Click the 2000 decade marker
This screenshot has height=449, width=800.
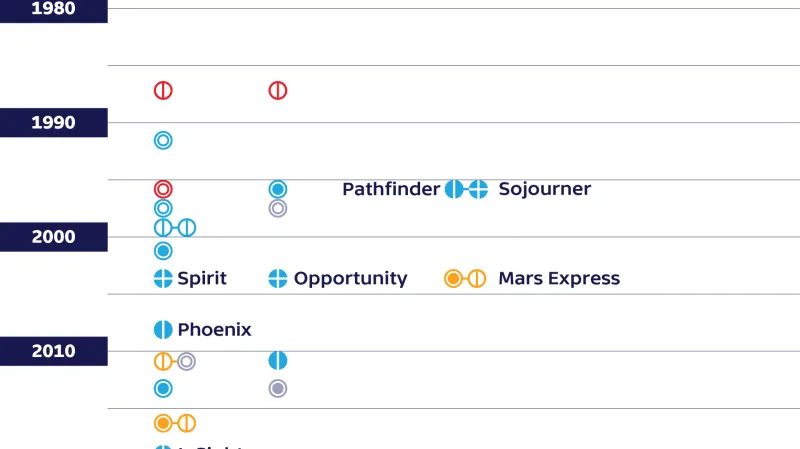tap(53, 237)
